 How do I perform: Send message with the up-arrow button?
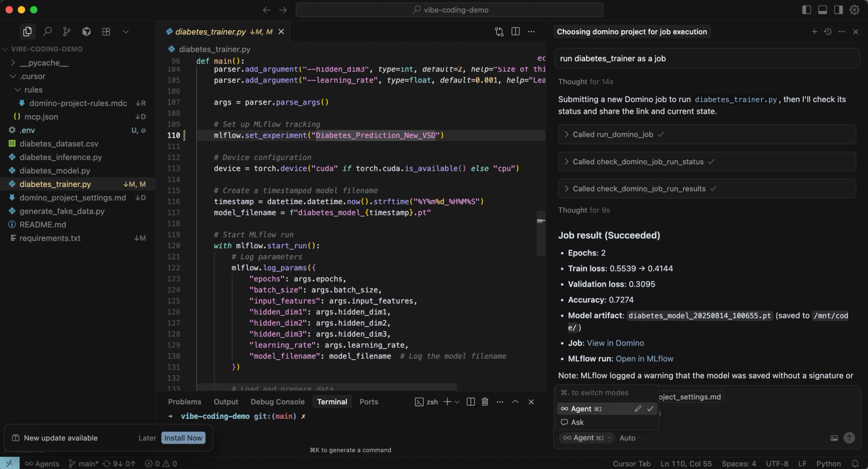click(849, 438)
